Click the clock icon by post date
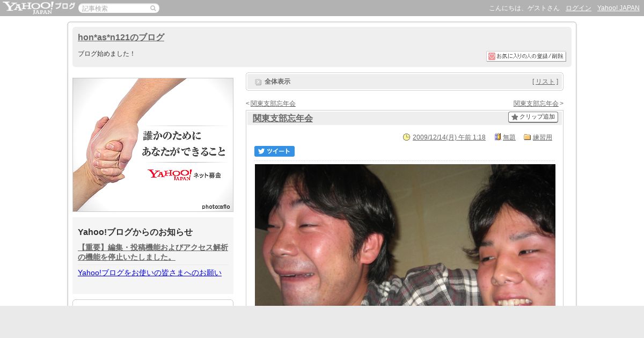This screenshot has height=338, width=644. pyautogui.click(x=406, y=137)
